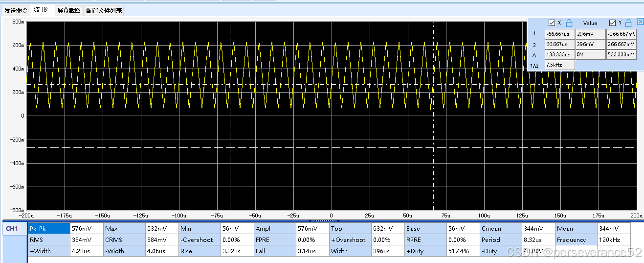Image resolution: width=644 pixels, height=263 pixels.
Task: Click the -Duty measurement label
Action: (x=501, y=251)
